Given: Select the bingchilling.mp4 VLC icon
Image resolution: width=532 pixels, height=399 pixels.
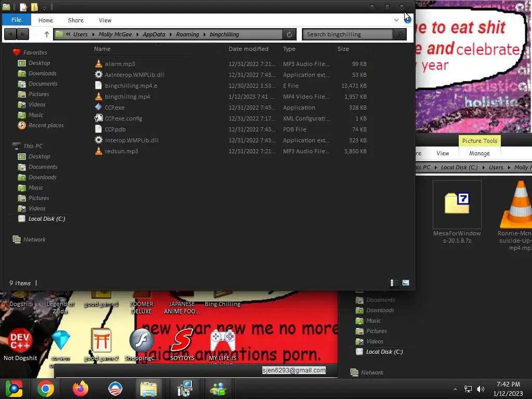Looking at the screenshot, I should 98,96.
